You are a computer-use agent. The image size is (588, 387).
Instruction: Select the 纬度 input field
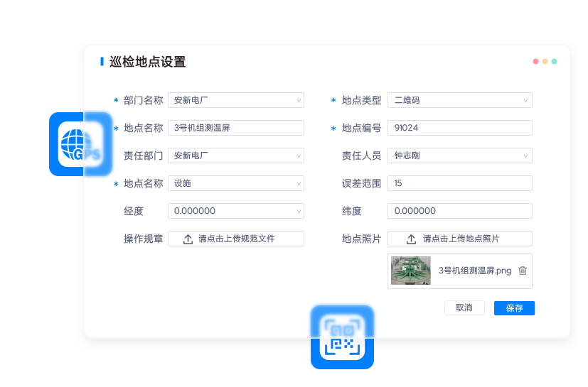pos(459,211)
